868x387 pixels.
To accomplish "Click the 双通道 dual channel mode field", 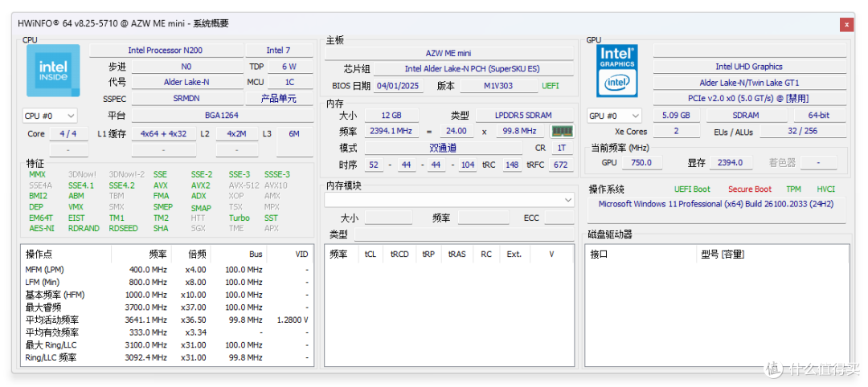I will pyautogui.click(x=443, y=149).
